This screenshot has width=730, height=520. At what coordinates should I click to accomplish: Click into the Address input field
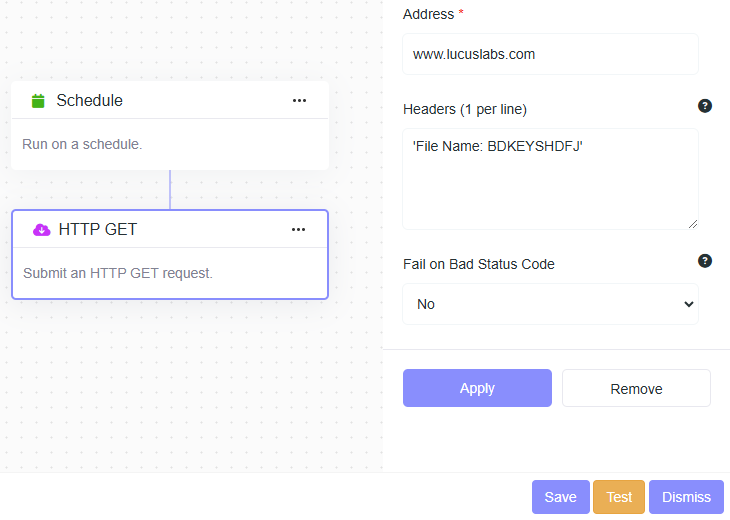[550, 54]
